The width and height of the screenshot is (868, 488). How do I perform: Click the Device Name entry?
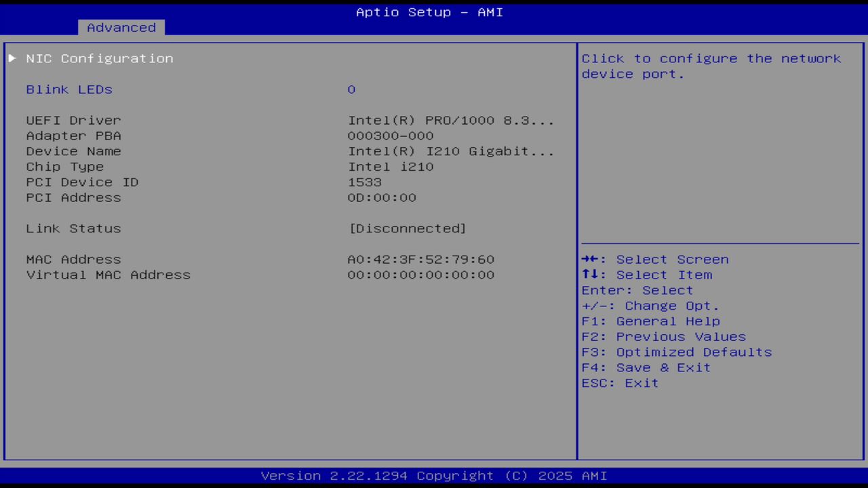(x=73, y=150)
